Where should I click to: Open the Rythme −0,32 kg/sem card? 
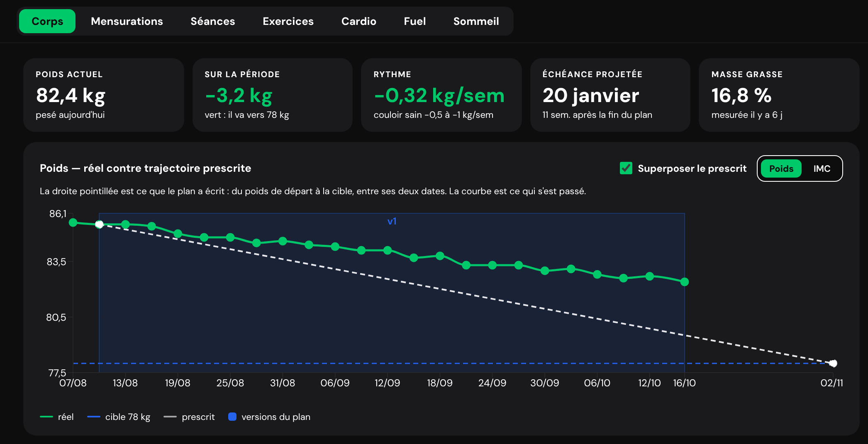441,95
